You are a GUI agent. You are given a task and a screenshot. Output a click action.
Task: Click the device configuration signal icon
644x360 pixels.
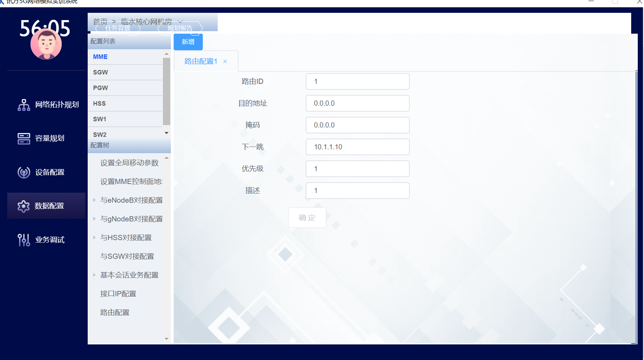point(24,172)
